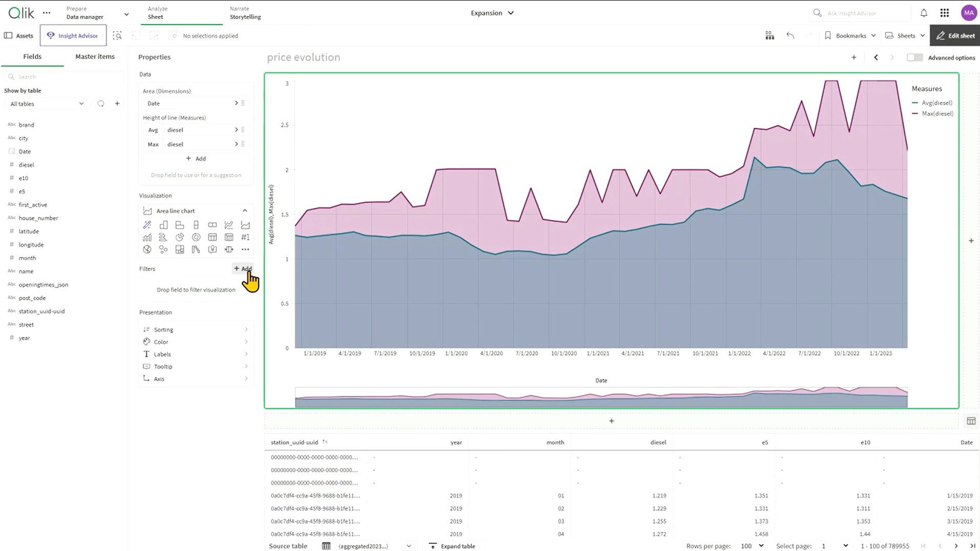The height and width of the screenshot is (551, 980).
Task: Open the Bookmarks dropdown
Action: click(850, 35)
